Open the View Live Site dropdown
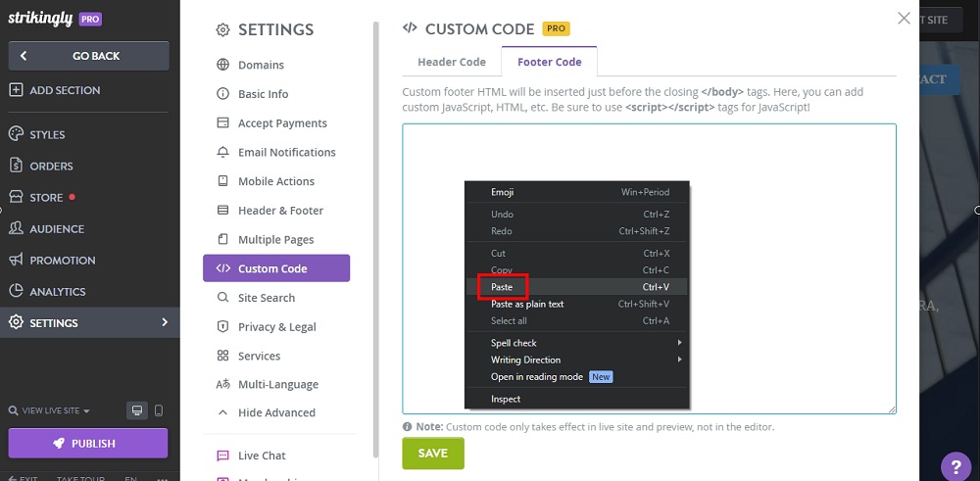This screenshot has width=980, height=481. tap(49, 410)
